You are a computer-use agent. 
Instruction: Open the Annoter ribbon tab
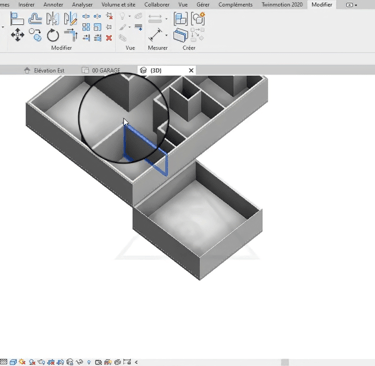[x=53, y=5]
